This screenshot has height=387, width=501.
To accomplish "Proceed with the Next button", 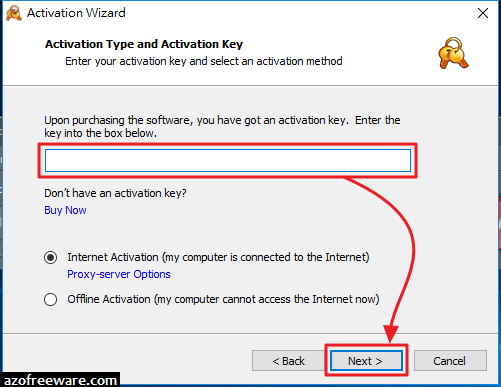I will pyautogui.click(x=366, y=361).
